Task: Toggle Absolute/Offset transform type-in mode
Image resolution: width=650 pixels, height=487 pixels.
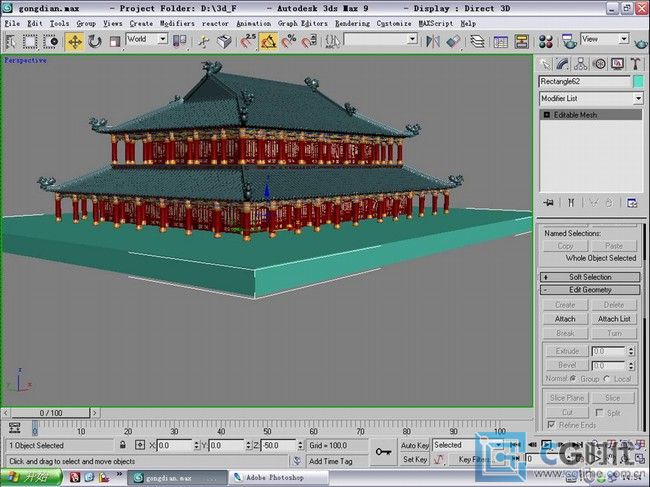Action: [x=140, y=445]
